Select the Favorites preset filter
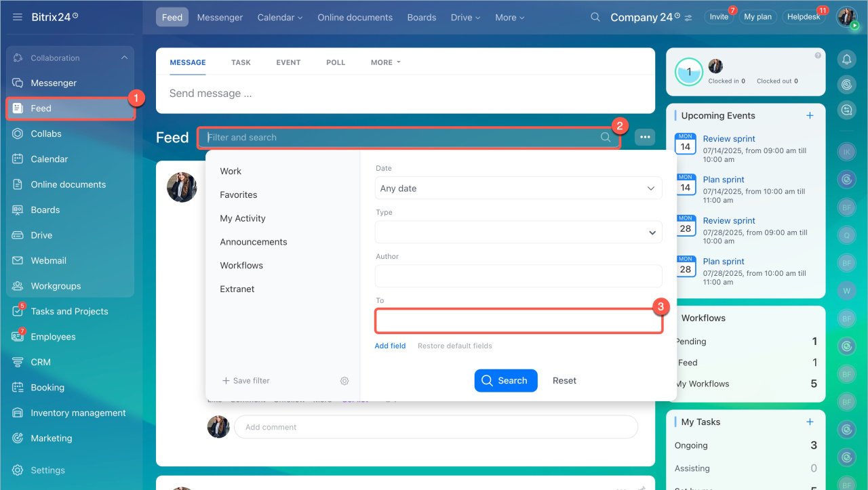The width and height of the screenshot is (868, 490). pos(239,195)
